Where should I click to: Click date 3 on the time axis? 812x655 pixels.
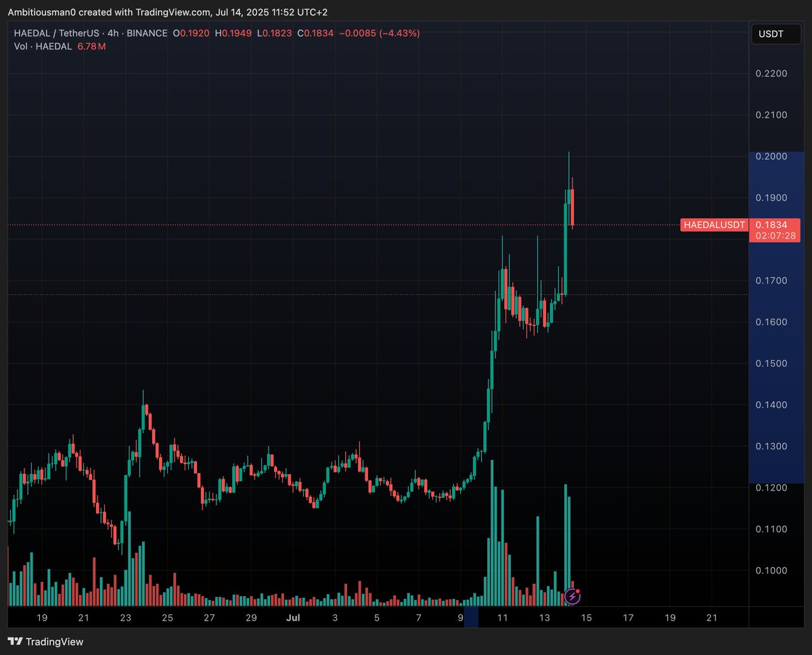point(335,618)
